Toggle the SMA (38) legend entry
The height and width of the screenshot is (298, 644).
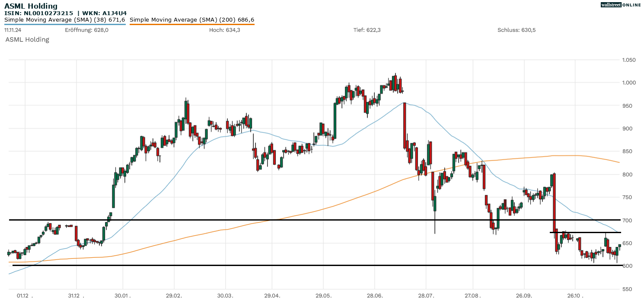click(65, 20)
